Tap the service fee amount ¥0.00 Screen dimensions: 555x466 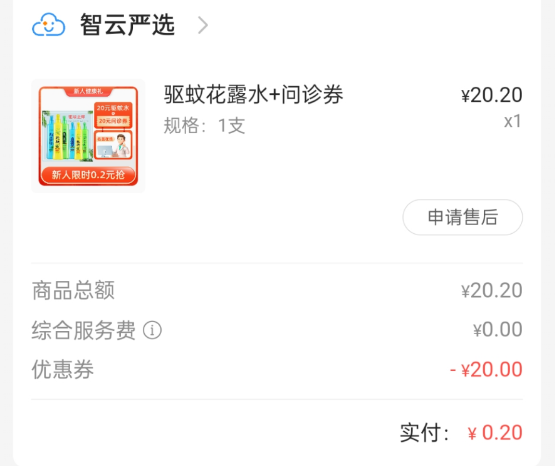(x=498, y=329)
